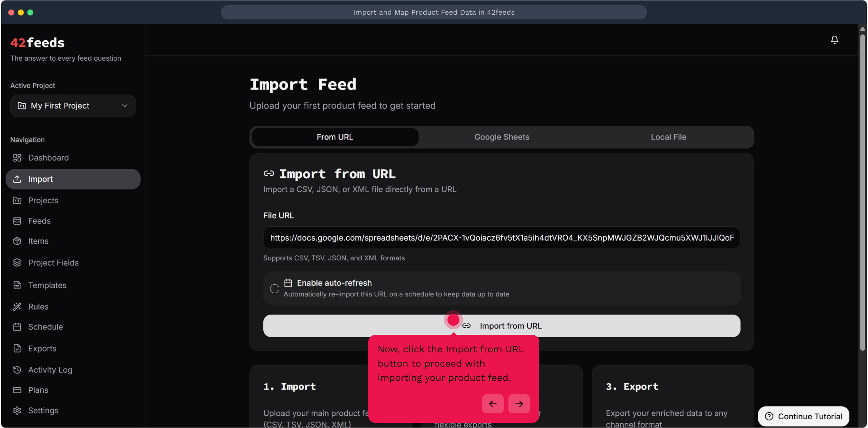Switch to the Google Sheets tab
This screenshot has width=868, height=428.
tap(501, 137)
